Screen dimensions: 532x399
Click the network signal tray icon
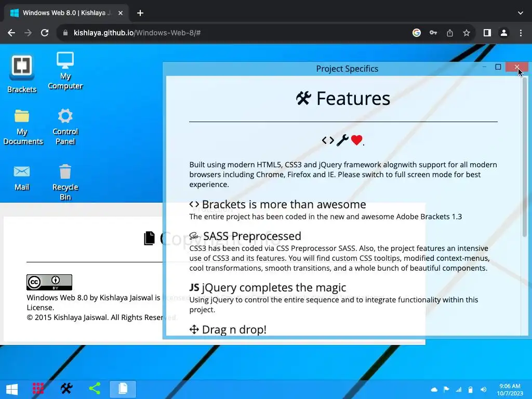[459, 390]
